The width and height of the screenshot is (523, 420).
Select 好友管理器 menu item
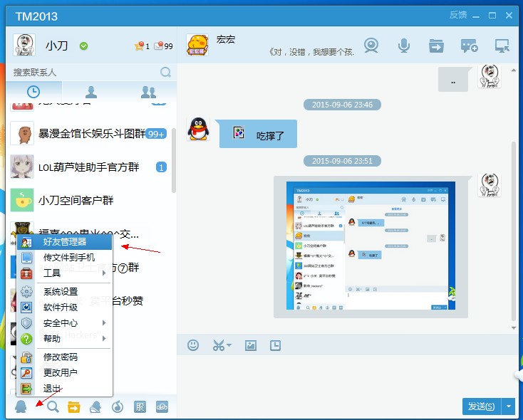tap(65, 241)
